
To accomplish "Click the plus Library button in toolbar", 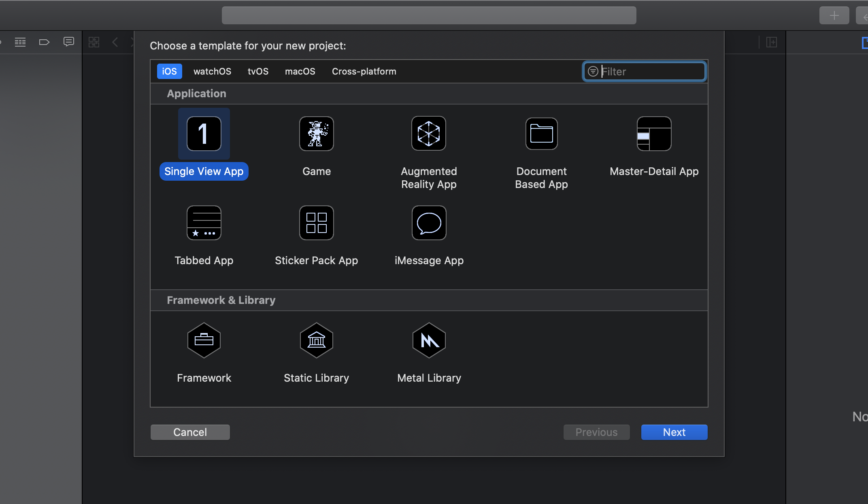I will point(834,16).
